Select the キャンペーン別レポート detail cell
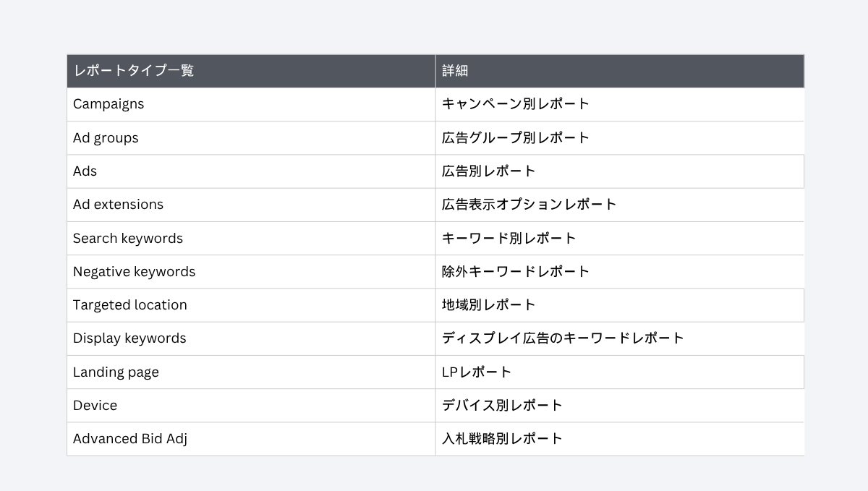The width and height of the screenshot is (868, 491). 620,104
